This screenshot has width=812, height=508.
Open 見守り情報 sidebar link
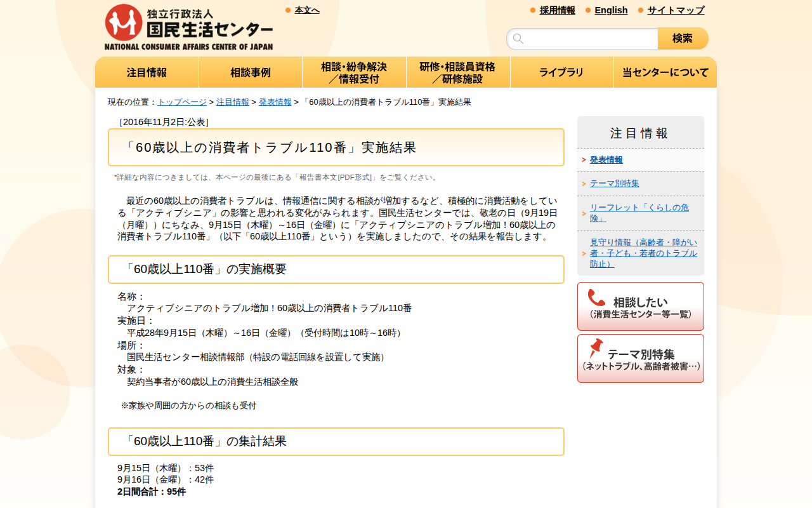[643, 253]
